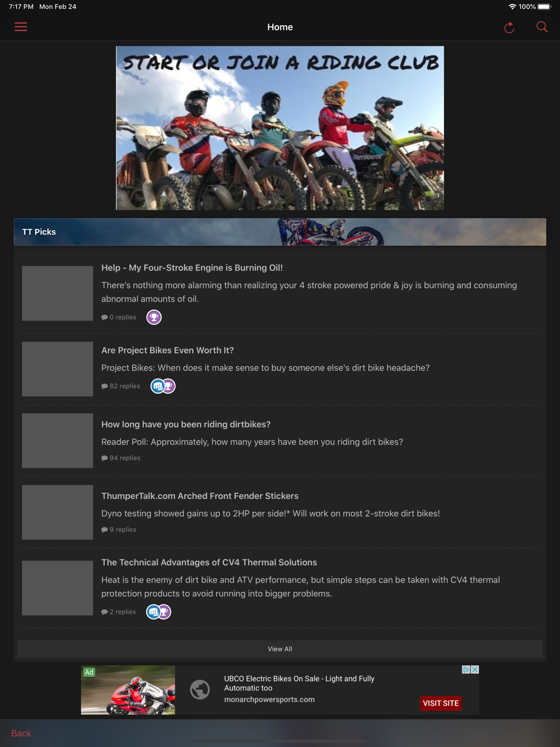This screenshot has height=747, width=560.
Task: Click VISIT SITE button on ad
Action: point(441,703)
